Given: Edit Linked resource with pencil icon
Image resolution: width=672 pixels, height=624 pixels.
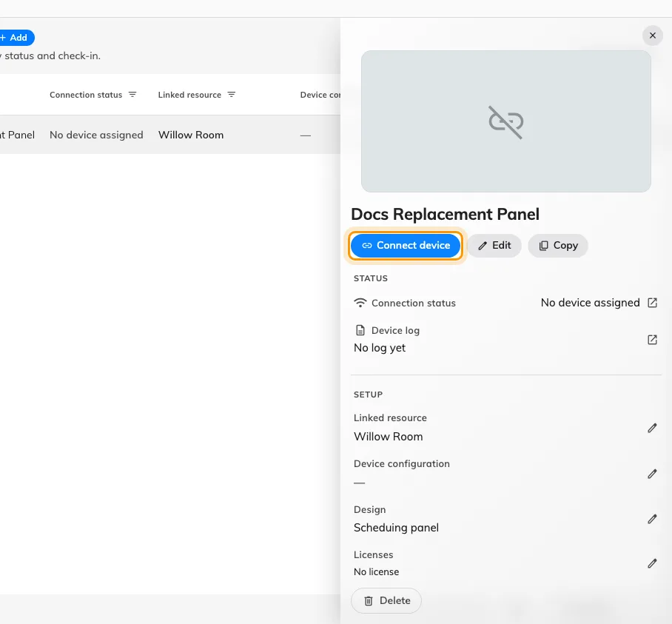Looking at the screenshot, I should [652, 428].
